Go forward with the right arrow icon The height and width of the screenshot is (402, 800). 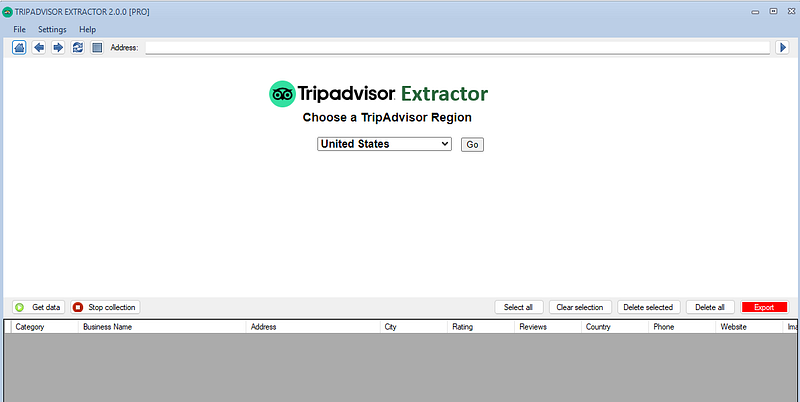(58, 47)
